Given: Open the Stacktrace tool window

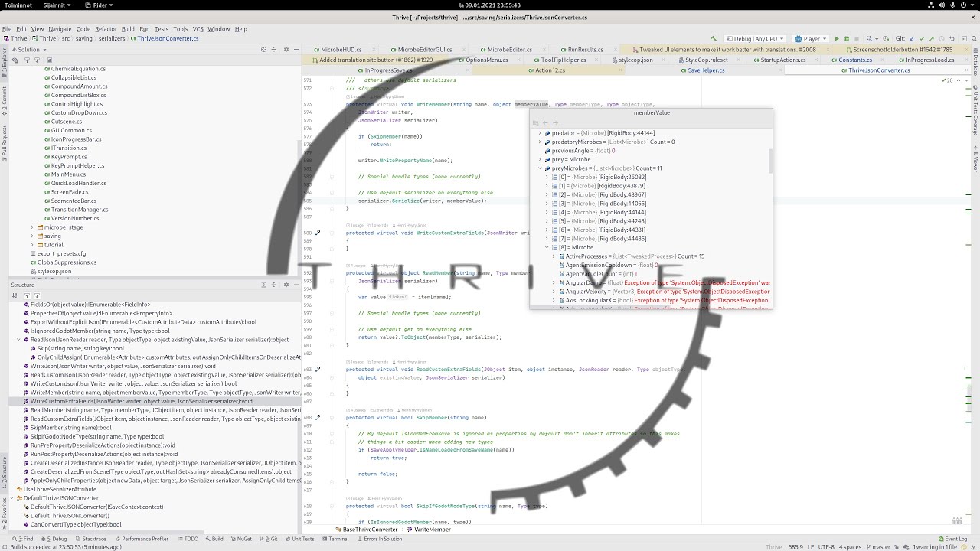Looking at the screenshot, I should tap(90, 539).
